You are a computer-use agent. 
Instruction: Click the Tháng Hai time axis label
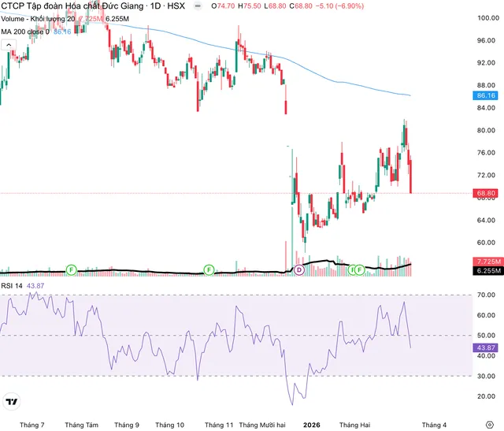(355, 425)
